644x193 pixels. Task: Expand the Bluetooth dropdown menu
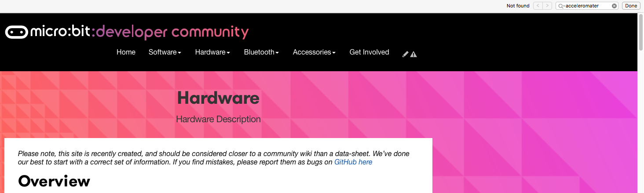coord(261,52)
